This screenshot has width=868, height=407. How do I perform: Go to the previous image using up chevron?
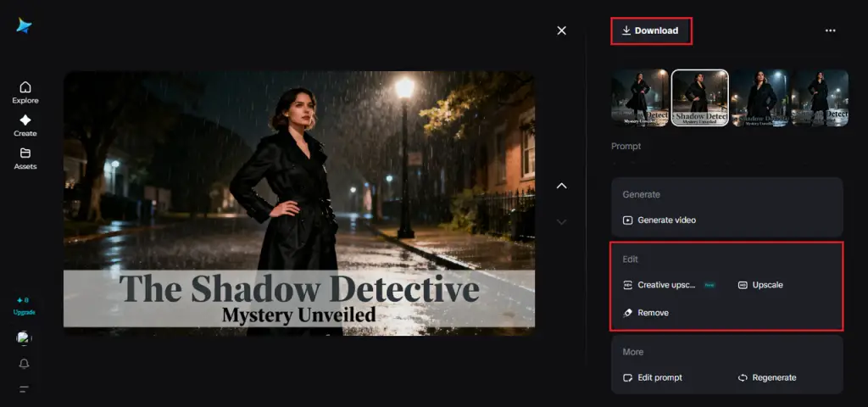[561, 186]
